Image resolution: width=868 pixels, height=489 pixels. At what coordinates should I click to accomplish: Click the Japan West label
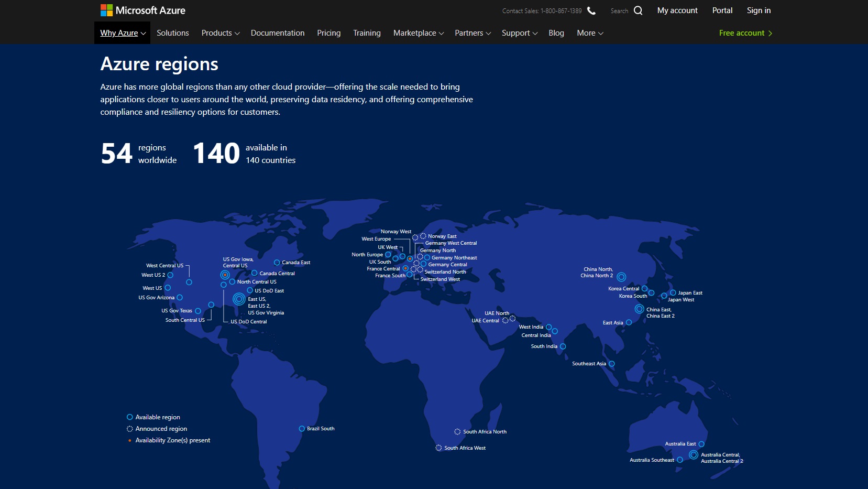tap(681, 300)
